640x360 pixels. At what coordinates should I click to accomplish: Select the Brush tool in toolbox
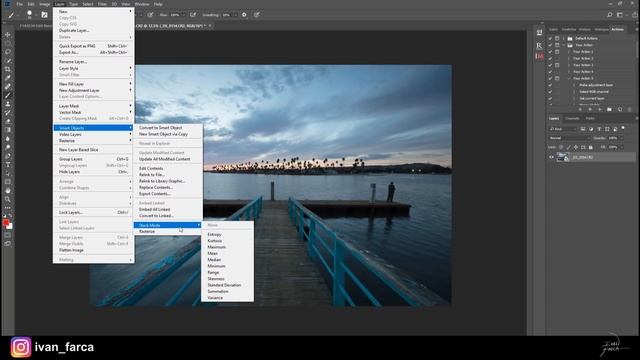(x=8, y=95)
